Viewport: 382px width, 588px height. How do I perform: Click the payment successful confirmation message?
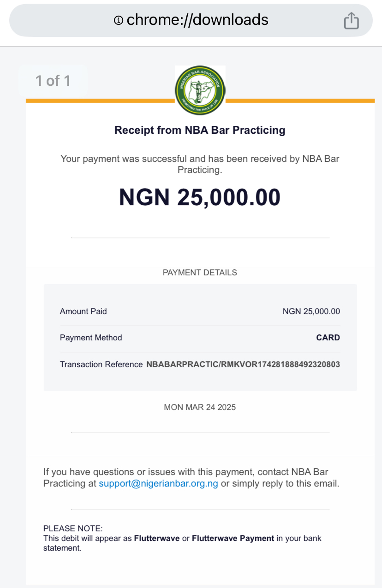(x=200, y=164)
